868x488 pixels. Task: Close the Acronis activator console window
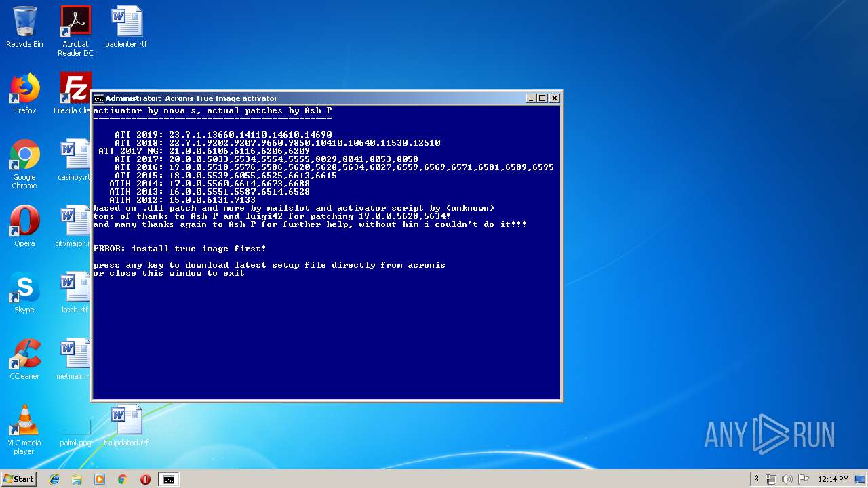(555, 98)
